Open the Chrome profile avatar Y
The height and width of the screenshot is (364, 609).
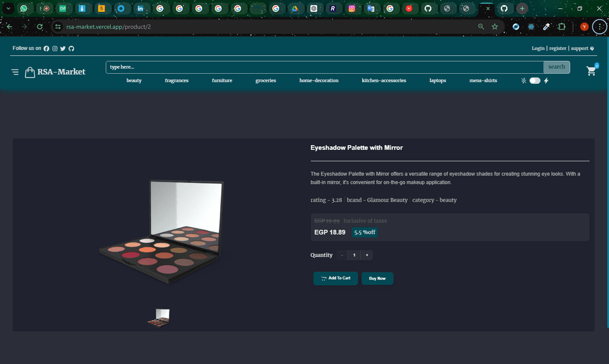coord(584,27)
